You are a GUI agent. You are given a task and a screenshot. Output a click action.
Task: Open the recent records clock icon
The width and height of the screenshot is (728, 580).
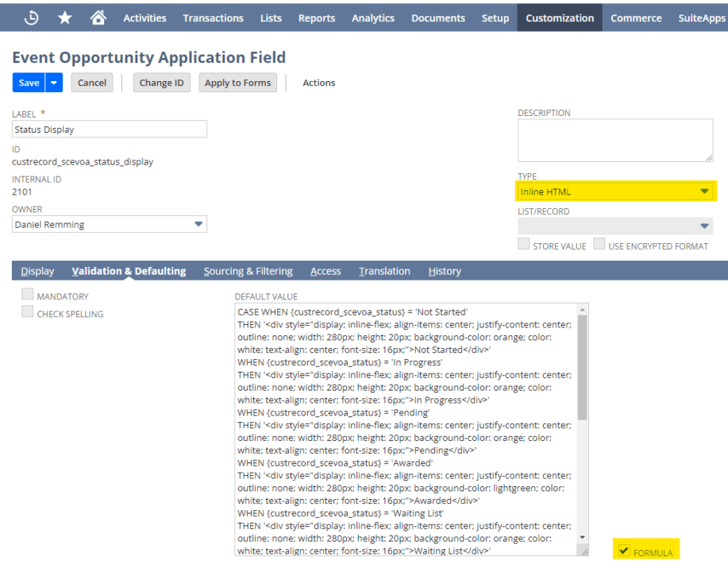[x=30, y=17]
